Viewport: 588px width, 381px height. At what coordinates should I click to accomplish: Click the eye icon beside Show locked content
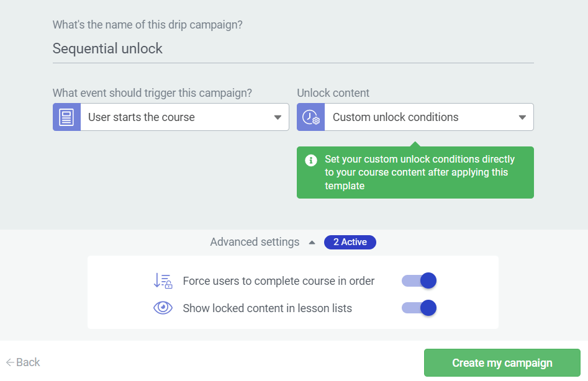pos(163,308)
